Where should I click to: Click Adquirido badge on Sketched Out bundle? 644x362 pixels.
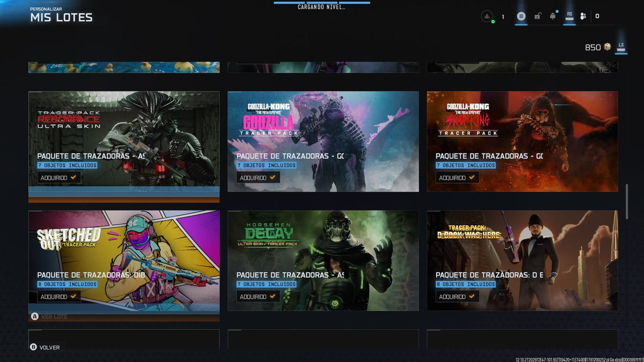[x=59, y=297]
